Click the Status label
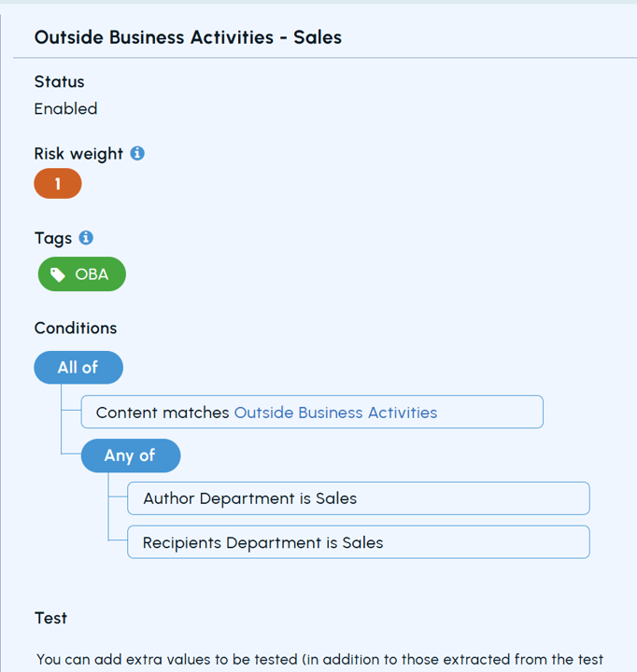Viewport: 637px width, 672px height. click(59, 82)
